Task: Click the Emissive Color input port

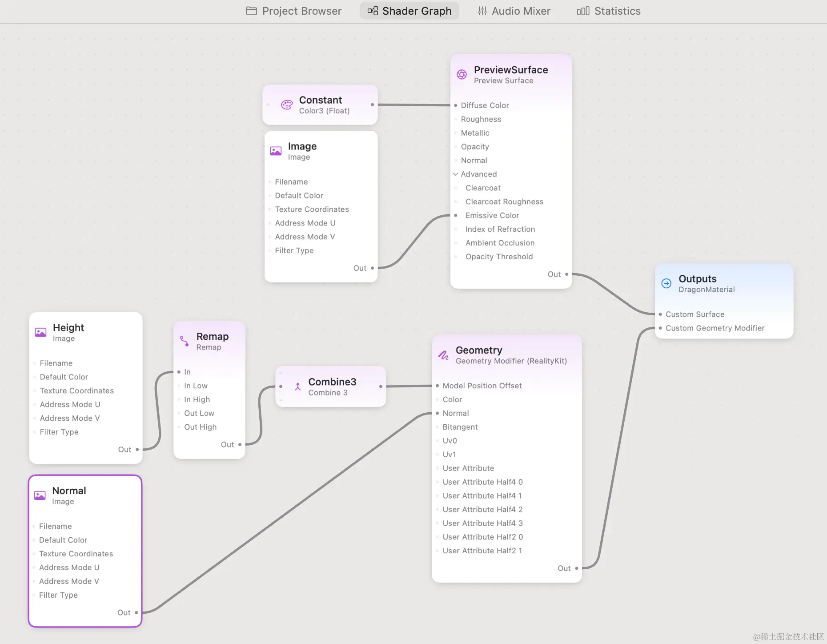Action: (x=456, y=215)
